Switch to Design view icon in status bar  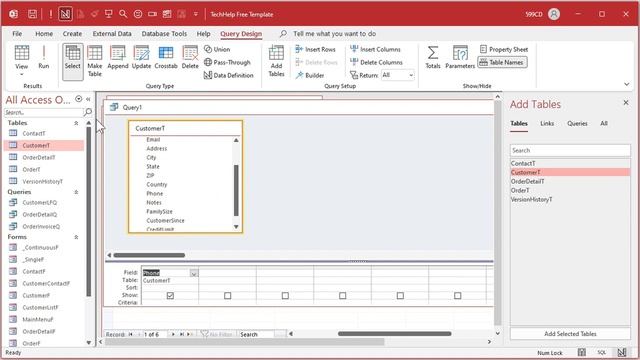621,352
